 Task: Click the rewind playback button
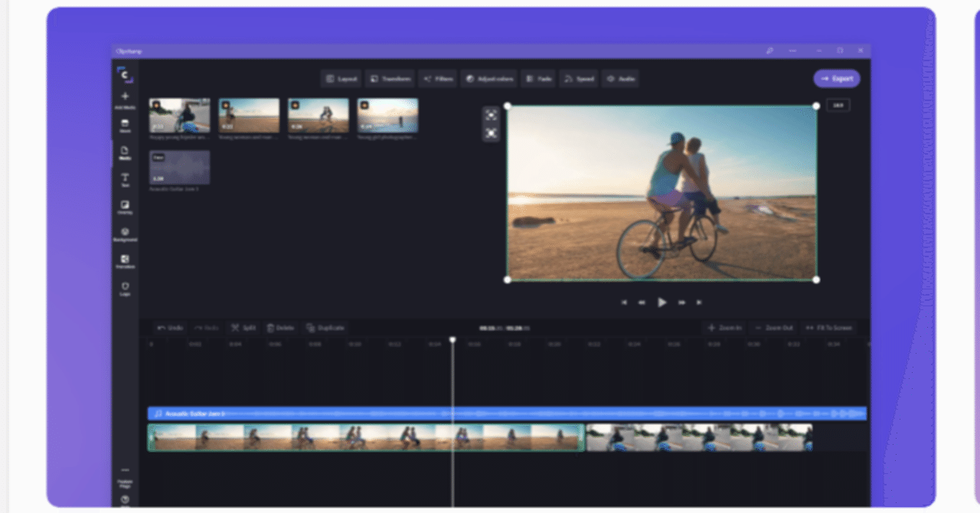point(642,302)
